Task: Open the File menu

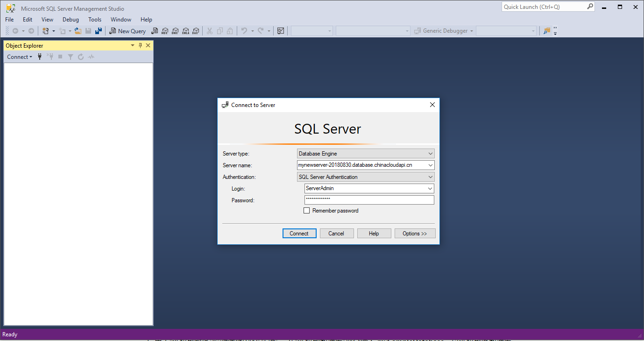Action: point(9,20)
